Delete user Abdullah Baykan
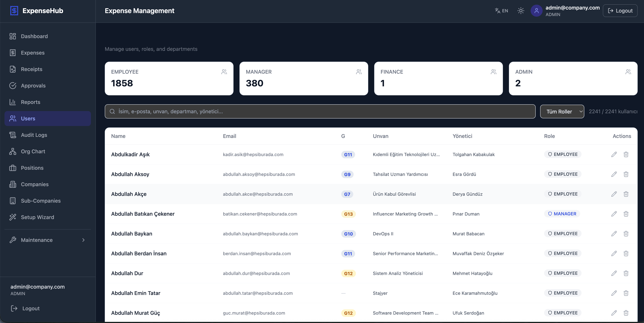The width and height of the screenshot is (644, 323). [626, 234]
